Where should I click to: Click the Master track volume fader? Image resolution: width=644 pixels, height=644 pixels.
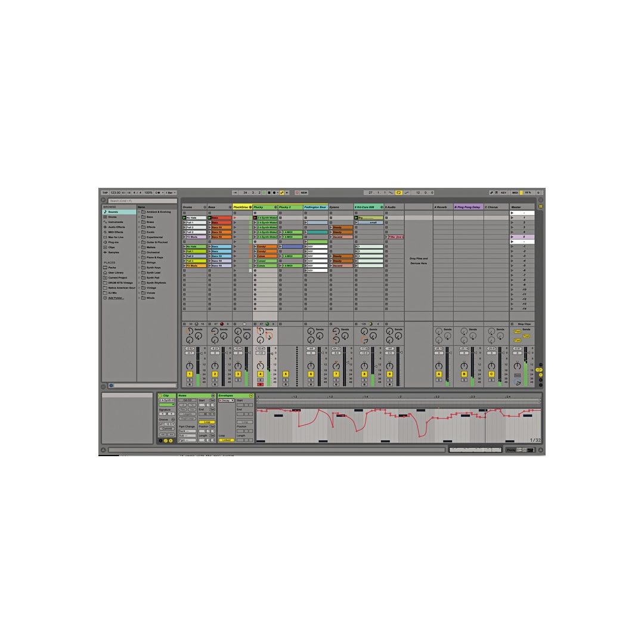coord(528,353)
